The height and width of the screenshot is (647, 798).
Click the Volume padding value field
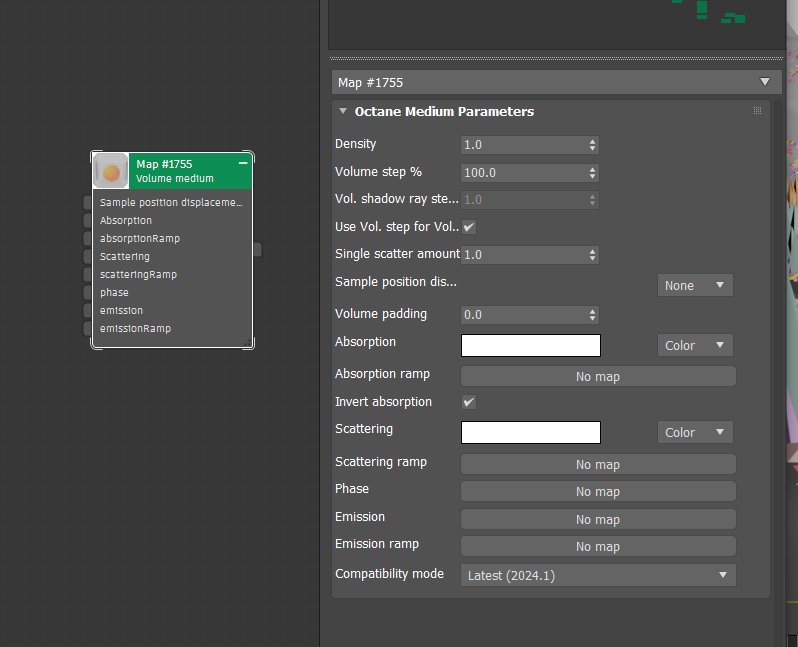tap(524, 315)
